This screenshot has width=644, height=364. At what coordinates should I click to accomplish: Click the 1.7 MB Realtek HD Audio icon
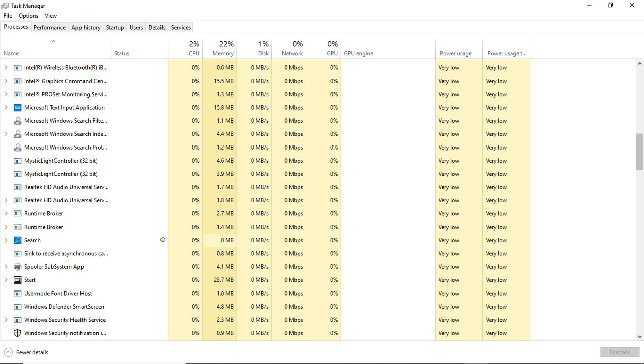click(x=18, y=187)
